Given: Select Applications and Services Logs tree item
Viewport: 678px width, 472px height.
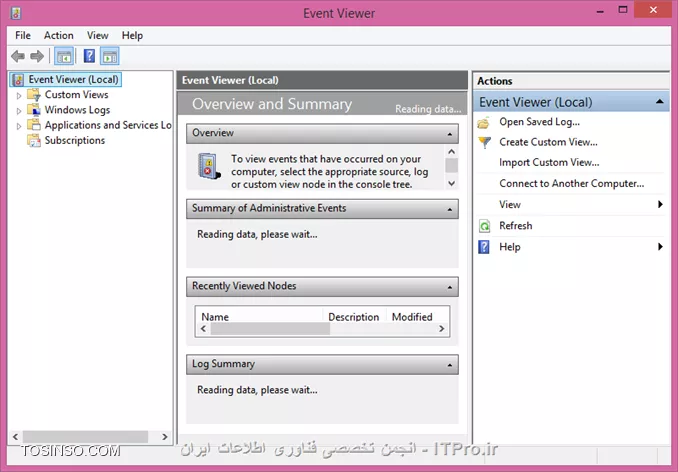Looking at the screenshot, I should pos(108,125).
